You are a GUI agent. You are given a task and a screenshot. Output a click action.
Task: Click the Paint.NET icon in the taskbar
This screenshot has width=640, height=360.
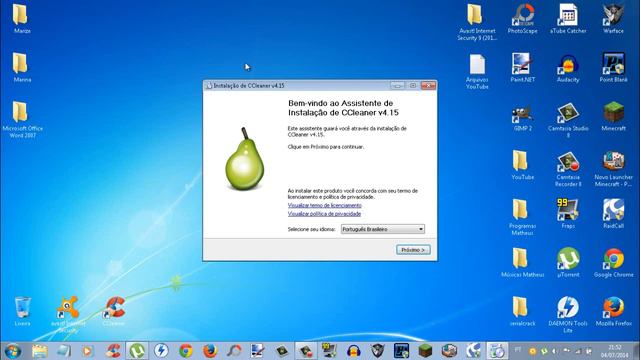pos(258,351)
